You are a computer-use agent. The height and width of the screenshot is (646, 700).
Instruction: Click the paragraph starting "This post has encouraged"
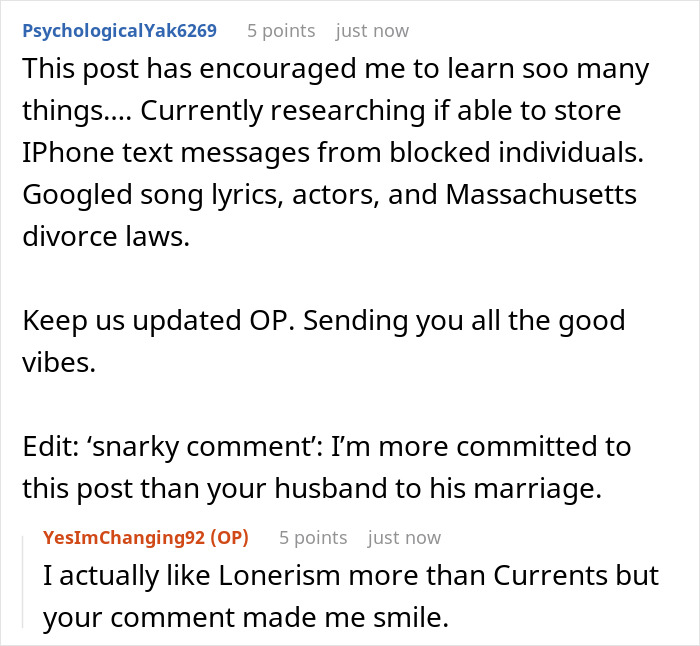click(336, 152)
